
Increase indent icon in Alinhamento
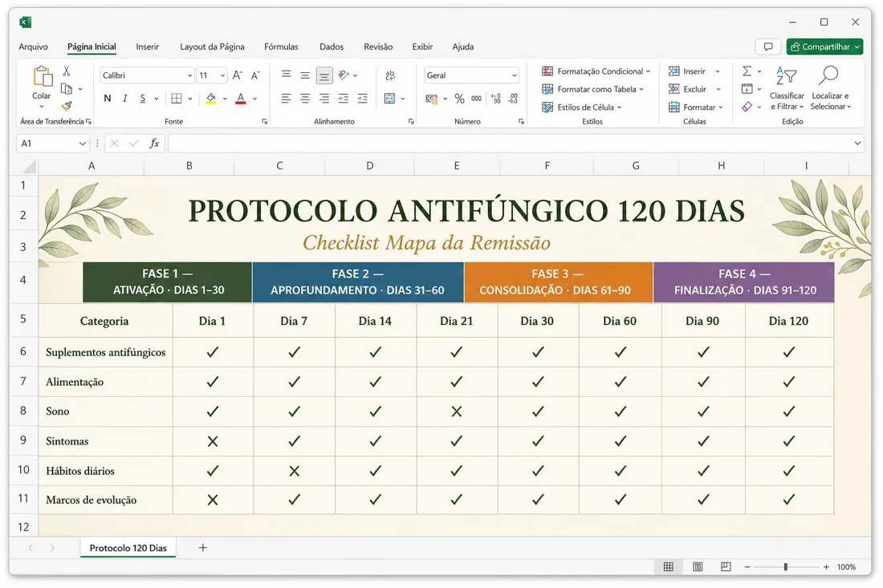363,99
